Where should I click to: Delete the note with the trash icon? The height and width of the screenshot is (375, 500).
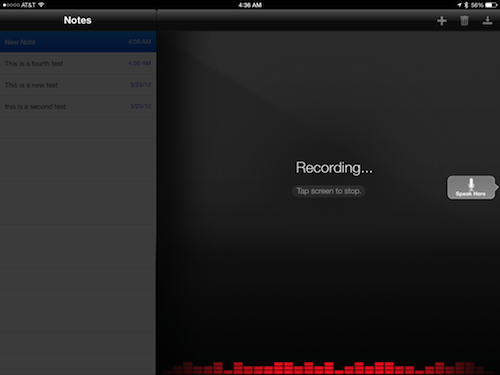[464, 21]
